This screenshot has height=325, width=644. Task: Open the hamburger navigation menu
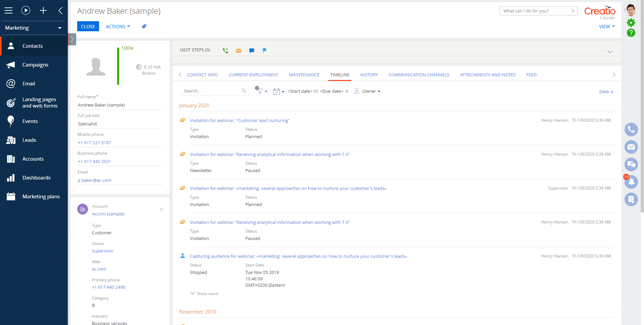coord(9,10)
